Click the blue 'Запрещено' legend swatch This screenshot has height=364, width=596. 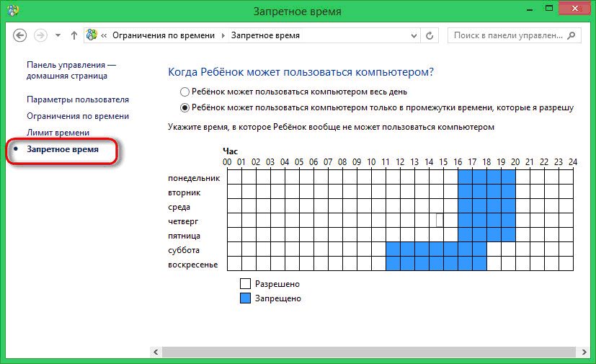tap(245, 298)
